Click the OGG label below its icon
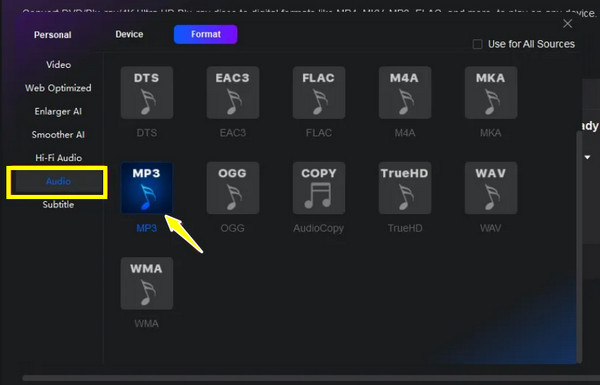 tap(233, 228)
